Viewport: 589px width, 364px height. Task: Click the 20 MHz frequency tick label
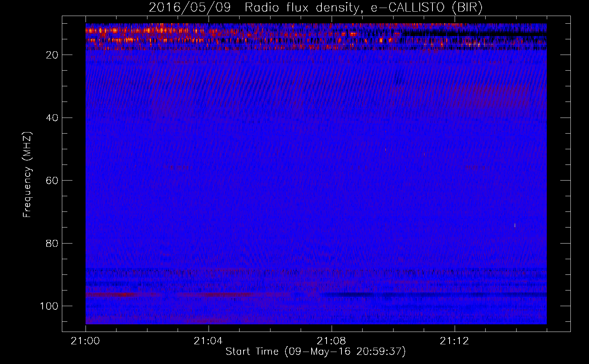52,55
